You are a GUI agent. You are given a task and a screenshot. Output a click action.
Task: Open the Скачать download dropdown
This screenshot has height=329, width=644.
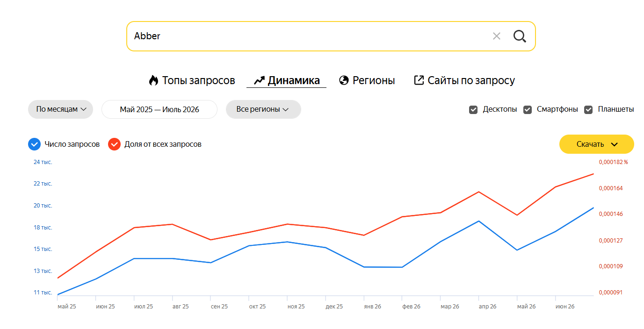597,144
